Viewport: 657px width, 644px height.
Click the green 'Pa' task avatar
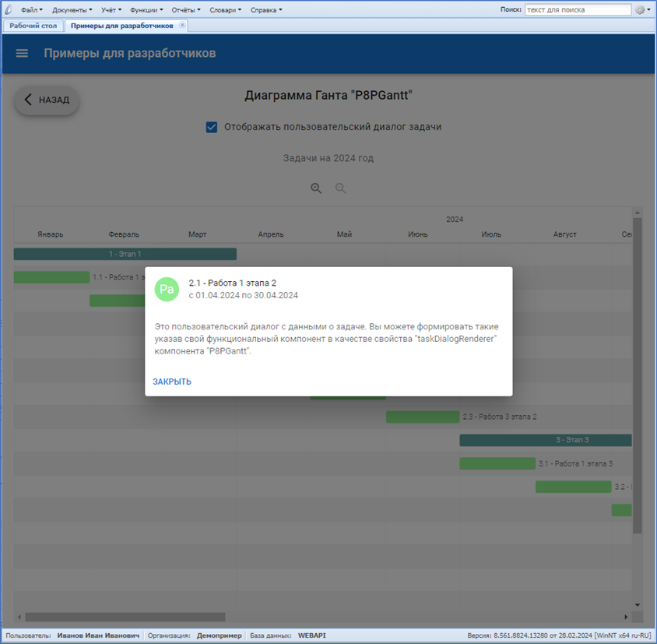pyautogui.click(x=167, y=289)
